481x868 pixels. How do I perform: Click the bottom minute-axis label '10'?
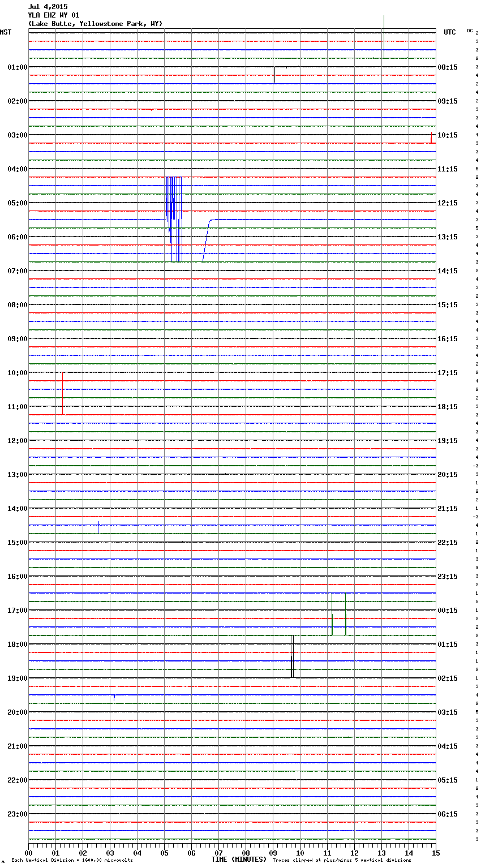300,853
